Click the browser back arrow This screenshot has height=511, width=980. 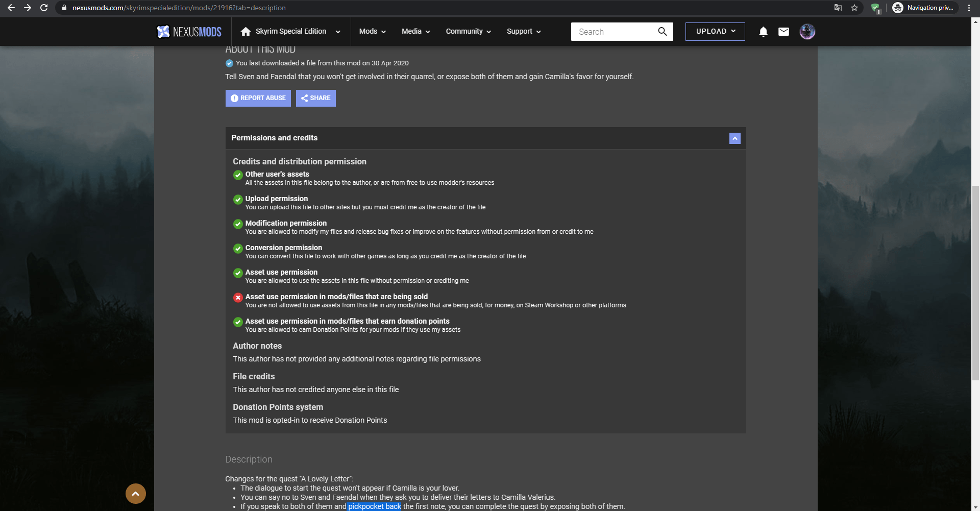tap(11, 8)
